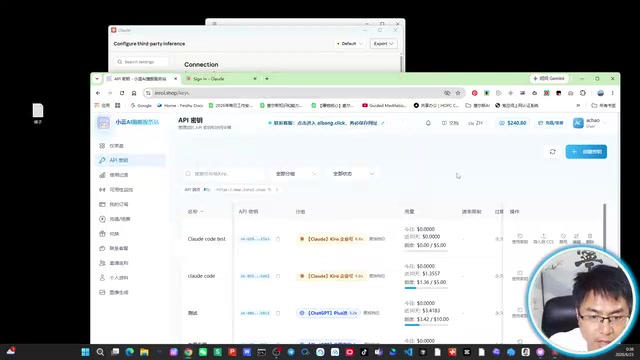Click the blue create key button
640x360 pixels.
[586, 152]
